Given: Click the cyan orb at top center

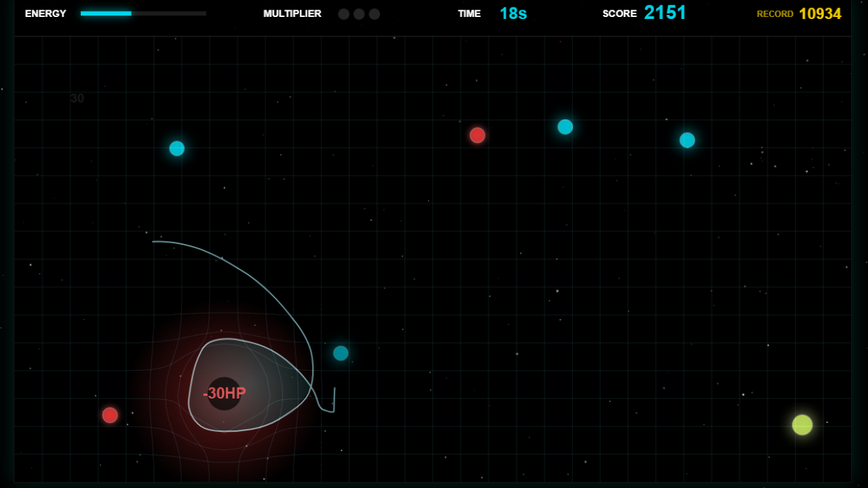Looking at the screenshot, I should pyautogui.click(x=565, y=127).
